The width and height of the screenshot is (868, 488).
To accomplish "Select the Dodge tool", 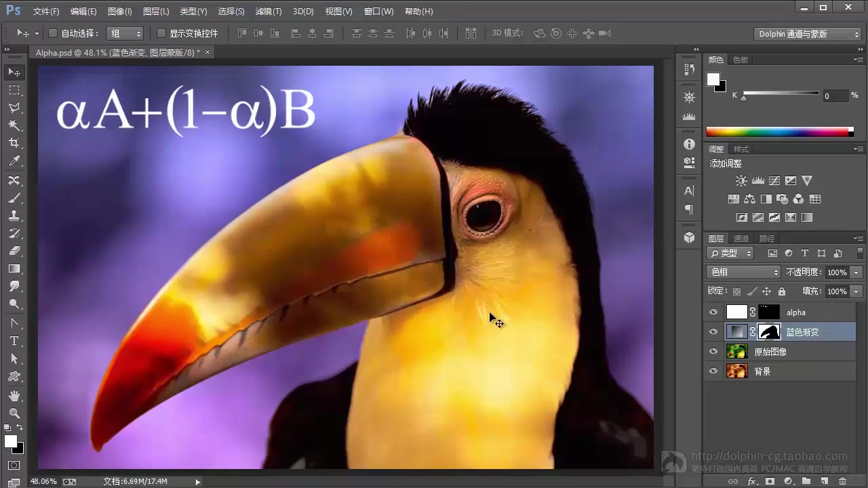I will tap(14, 304).
